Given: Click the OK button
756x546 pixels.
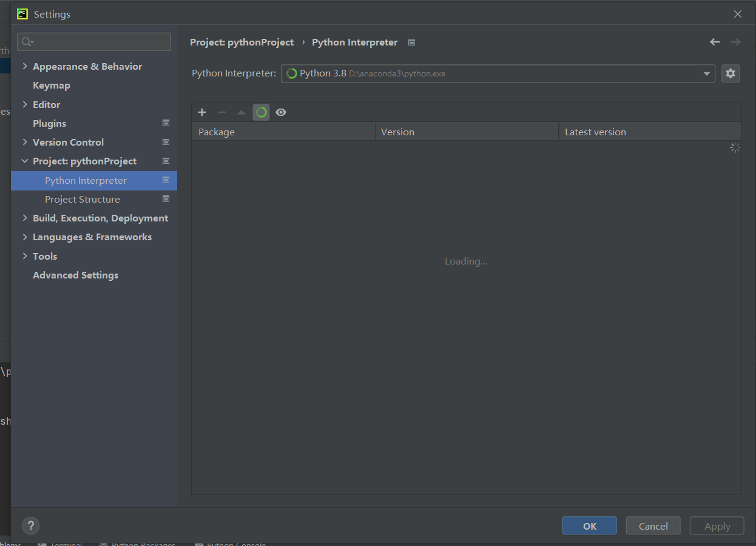Looking at the screenshot, I should (x=590, y=526).
